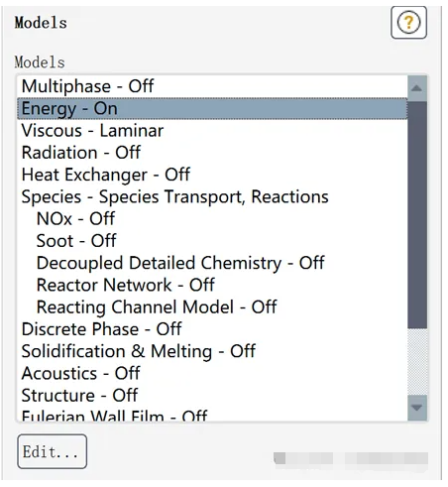
Task: Select Structure - Off model entry
Action: [212, 396]
